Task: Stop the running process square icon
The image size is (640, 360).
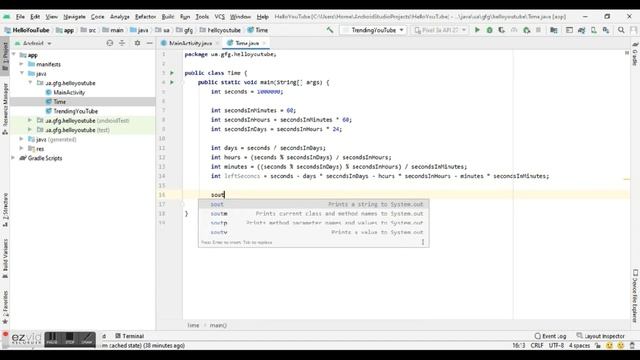Action: click(x=538, y=30)
